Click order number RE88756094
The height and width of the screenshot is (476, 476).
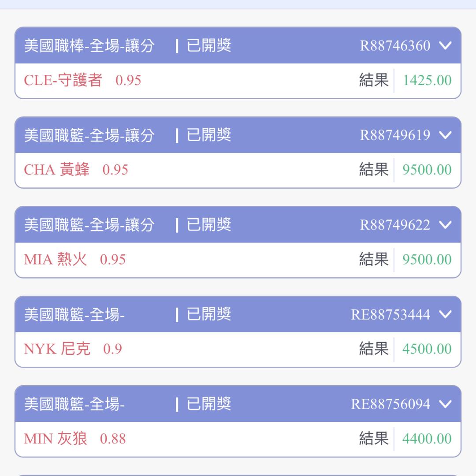coord(390,404)
